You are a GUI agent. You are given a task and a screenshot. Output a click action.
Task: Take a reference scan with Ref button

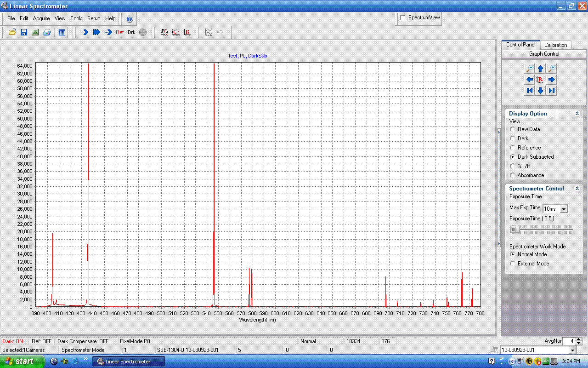click(x=120, y=32)
